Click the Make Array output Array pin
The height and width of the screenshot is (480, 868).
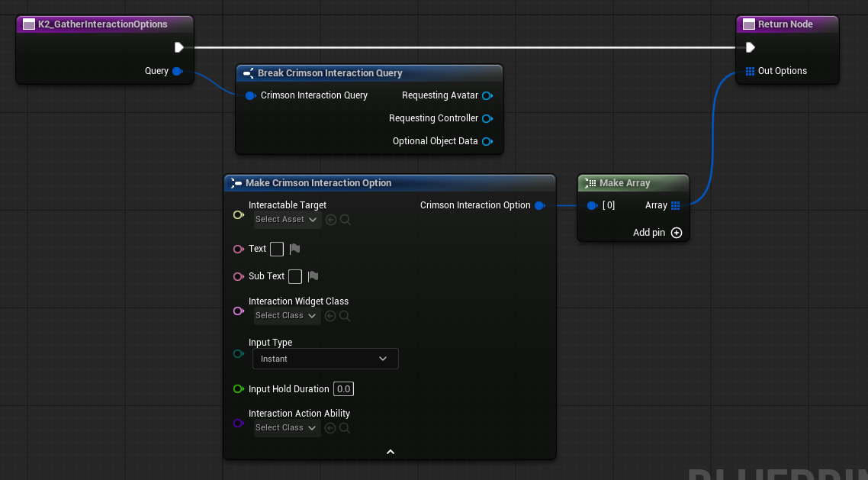coord(675,205)
